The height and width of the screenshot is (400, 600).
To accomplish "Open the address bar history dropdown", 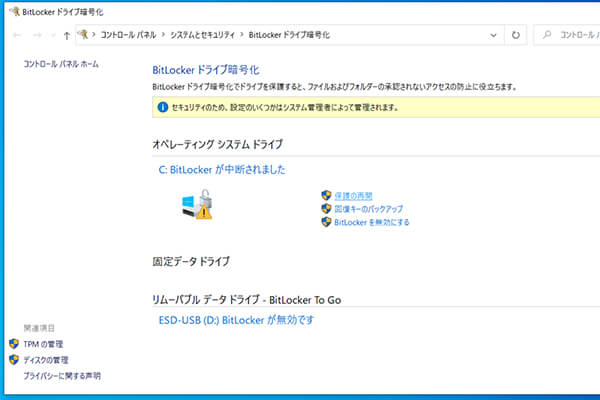I will tap(493, 35).
